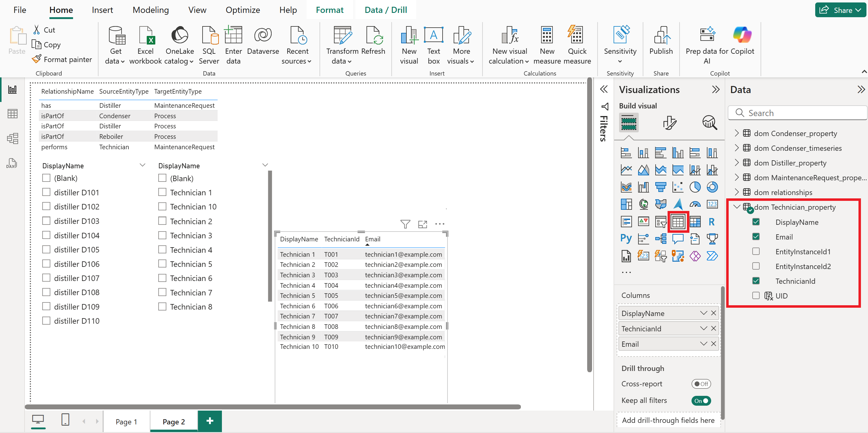Click the horizontal canvas scrollbar
868x433 pixels.
(273, 407)
